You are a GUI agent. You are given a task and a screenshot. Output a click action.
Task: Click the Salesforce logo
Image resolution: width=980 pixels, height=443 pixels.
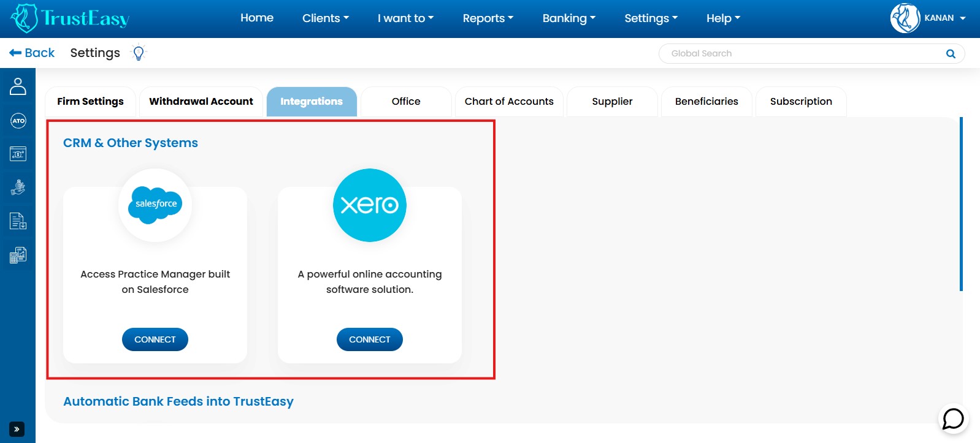coord(155,205)
